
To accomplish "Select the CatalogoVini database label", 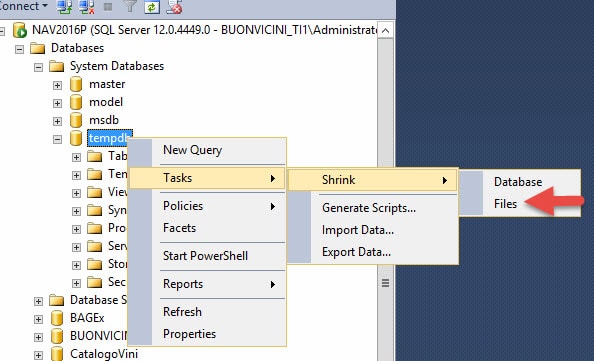I will (104, 354).
